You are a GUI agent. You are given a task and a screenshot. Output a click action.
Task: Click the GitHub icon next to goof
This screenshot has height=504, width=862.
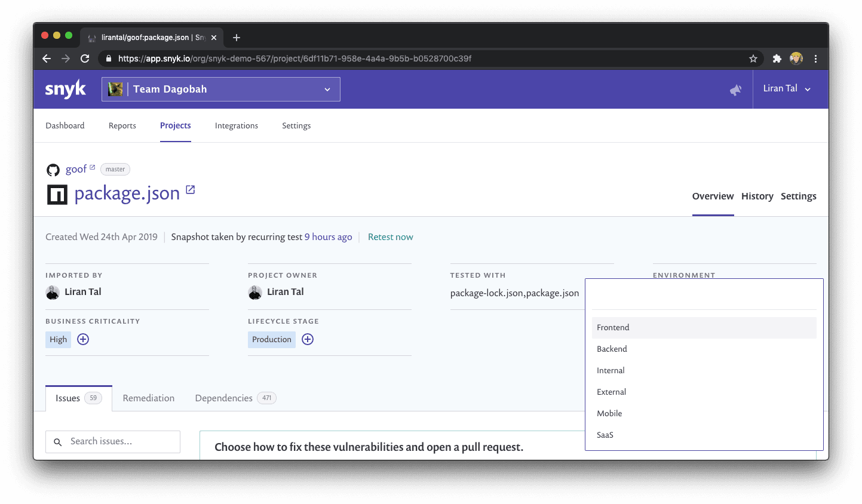point(53,170)
